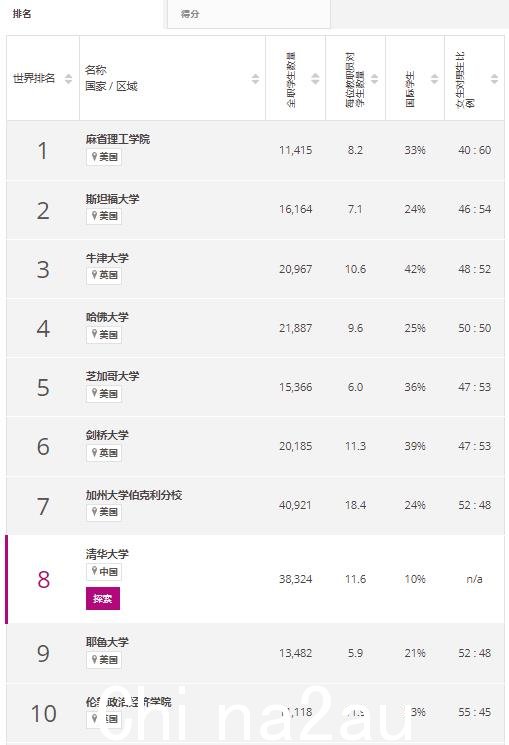Screen dimensions: 509x745
Task: Switch to the 得分 tab
Action: [x=249, y=14]
